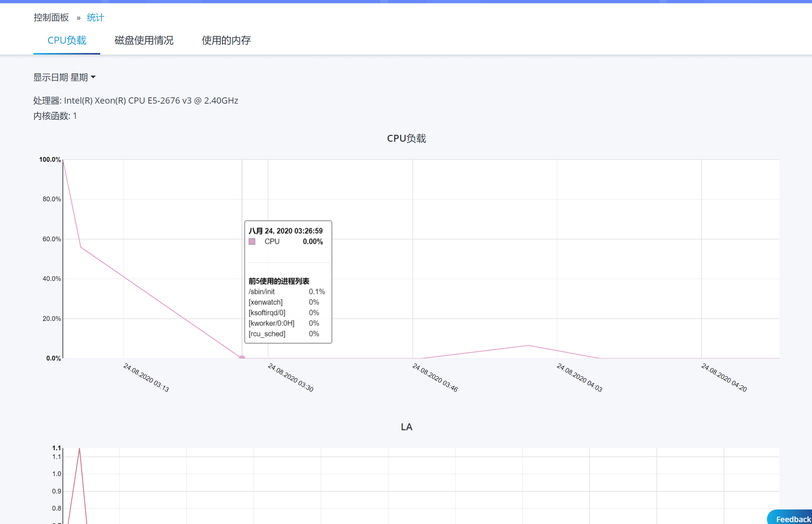The height and width of the screenshot is (524, 812).
Task: Open the 显示日期 星期 dropdown arrow
Action: point(93,77)
